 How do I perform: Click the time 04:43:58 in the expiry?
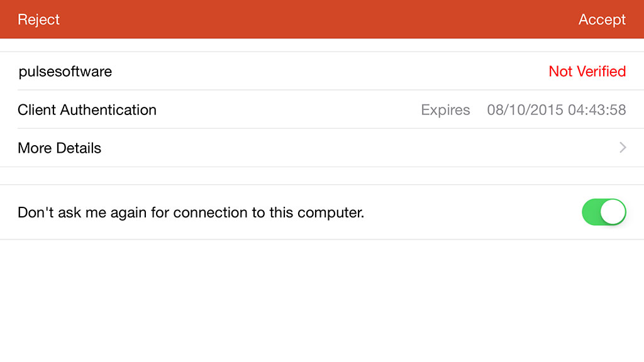(x=597, y=110)
